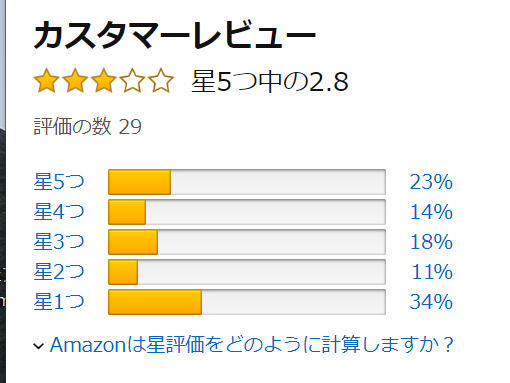The image size is (510, 383).
Task: Open 星2つ reviews link
Action: [59, 272]
